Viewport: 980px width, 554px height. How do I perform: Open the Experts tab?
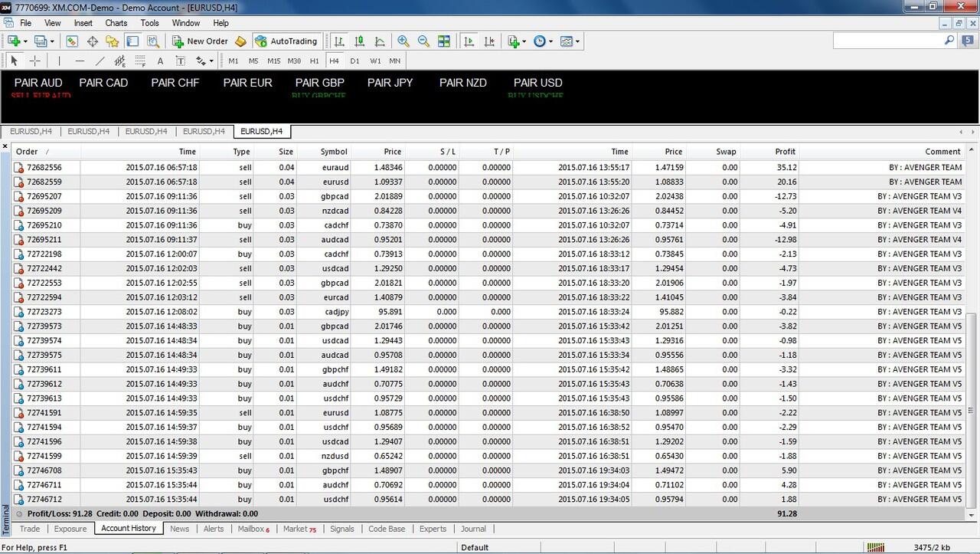[x=433, y=529]
